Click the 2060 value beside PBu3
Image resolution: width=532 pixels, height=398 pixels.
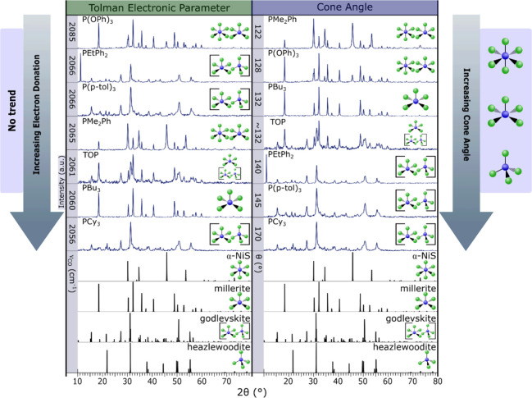click(72, 200)
